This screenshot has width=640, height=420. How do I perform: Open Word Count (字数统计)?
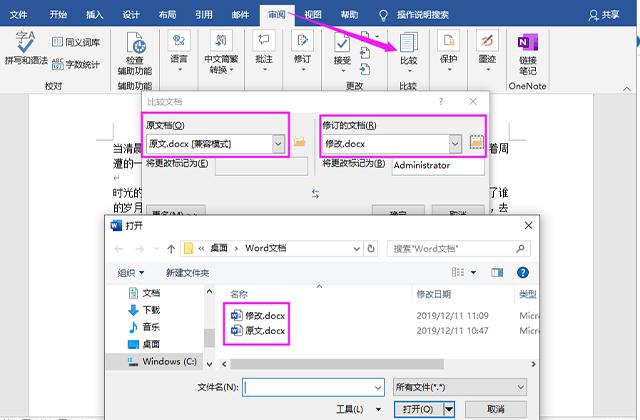(76, 64)
